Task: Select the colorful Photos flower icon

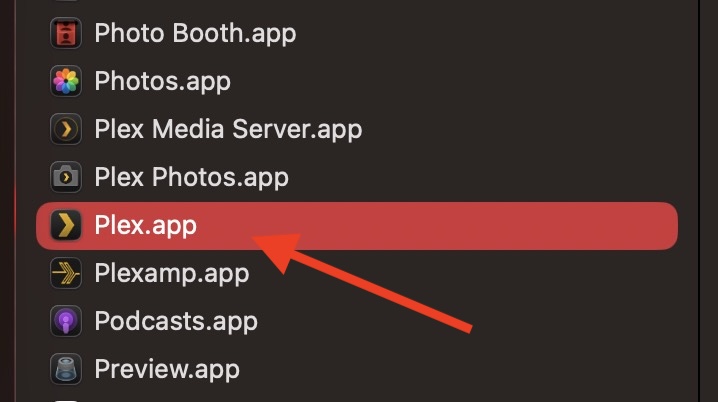Action: pyautogui.click(x=66, y=81)
